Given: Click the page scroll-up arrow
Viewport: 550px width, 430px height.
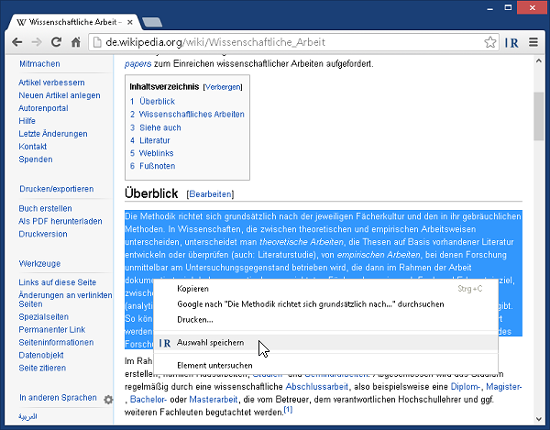Looking at the screenshot, I should tap(538, 61).
